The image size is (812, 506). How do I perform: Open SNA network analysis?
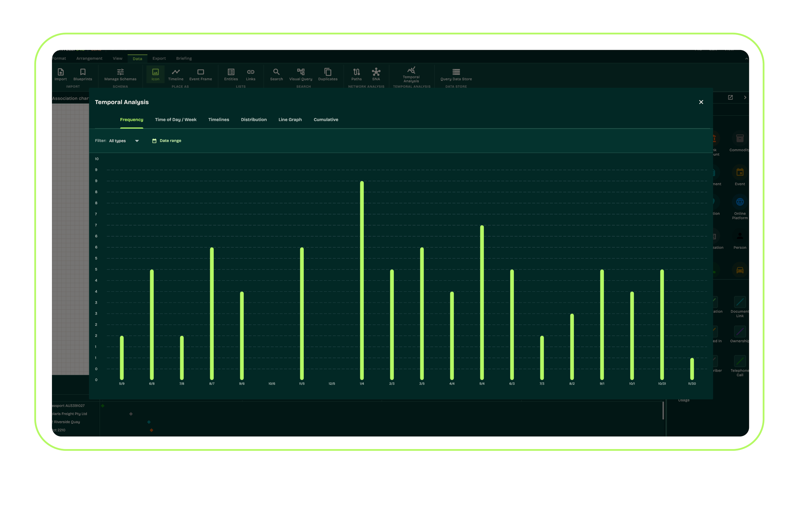coord(376,74)
